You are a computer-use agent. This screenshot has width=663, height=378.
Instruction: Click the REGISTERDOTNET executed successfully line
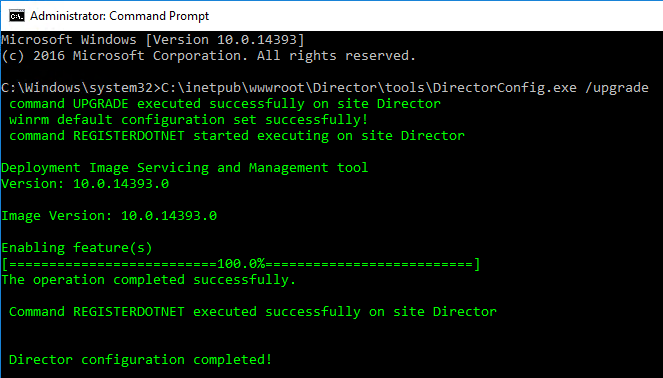252,312
